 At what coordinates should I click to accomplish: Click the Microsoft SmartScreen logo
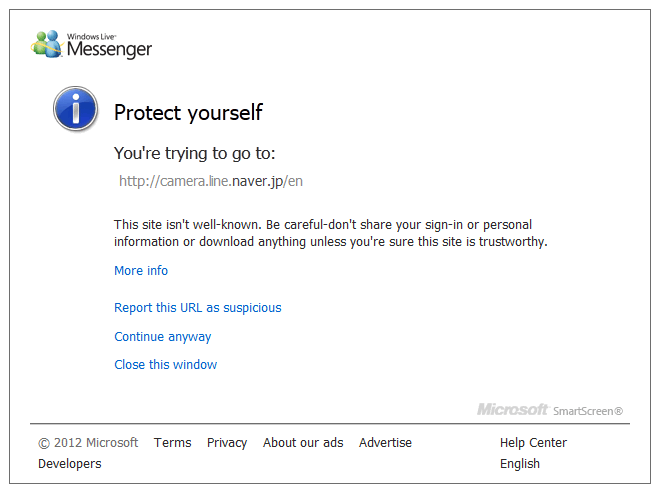point(550,409)
